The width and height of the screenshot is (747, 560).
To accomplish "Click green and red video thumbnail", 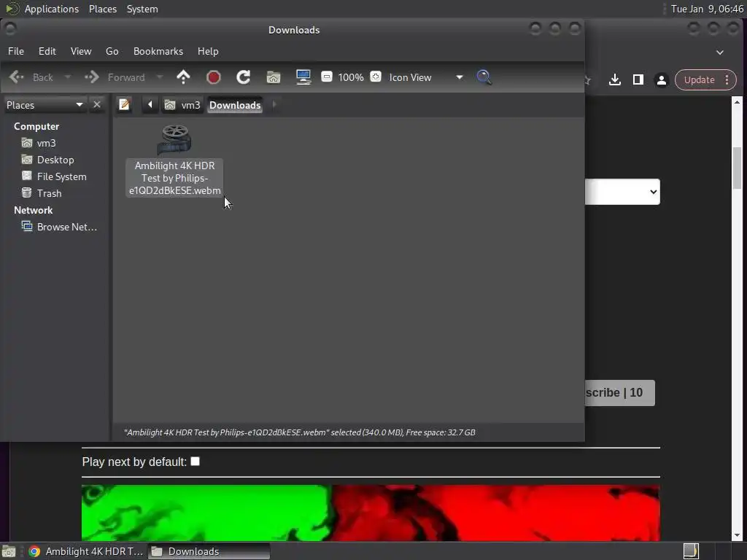I will coord(371,513).
